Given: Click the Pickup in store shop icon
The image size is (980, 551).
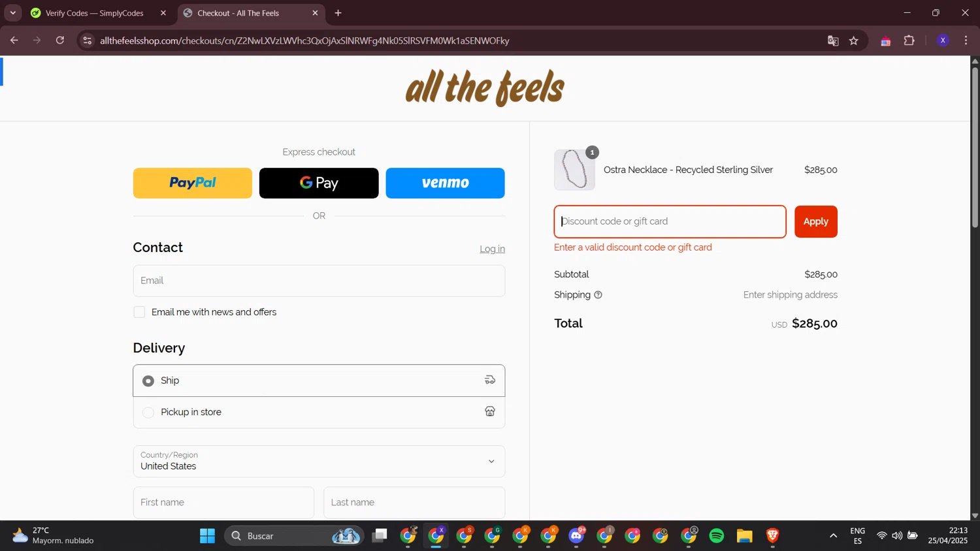Looking at the screenshot, I should pos(490,411).
